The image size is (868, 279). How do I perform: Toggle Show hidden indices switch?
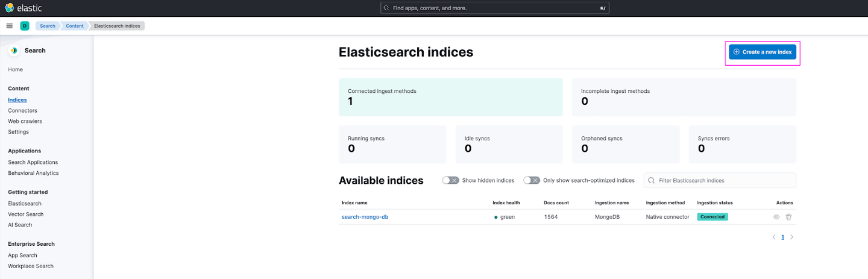tap(450, 180)
